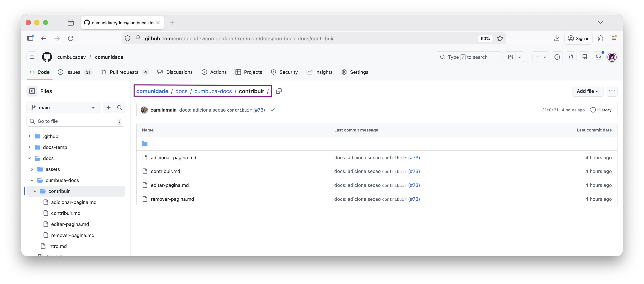This screenshot has width=644, height=284.
Task: Bookmark this page with star icon
Action: 500,39
